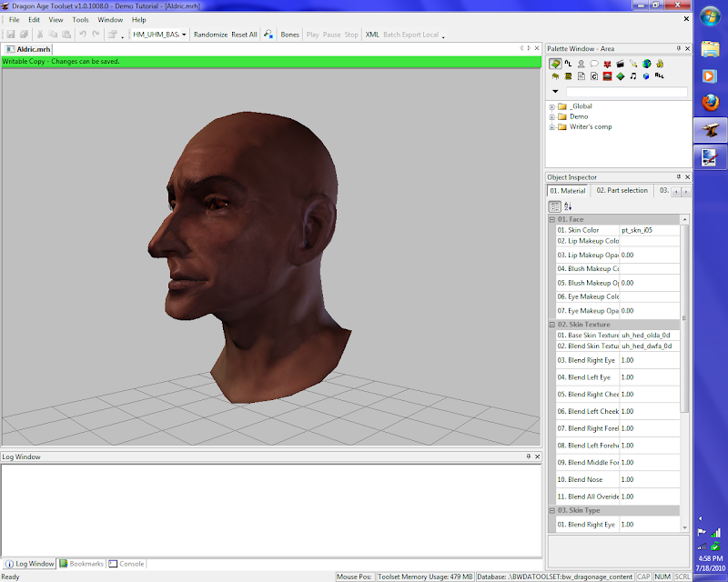Sort properties alphabetically in Object Inspector
The height and width of the screenshot is (582, 728).
click(x=569, y=207)
